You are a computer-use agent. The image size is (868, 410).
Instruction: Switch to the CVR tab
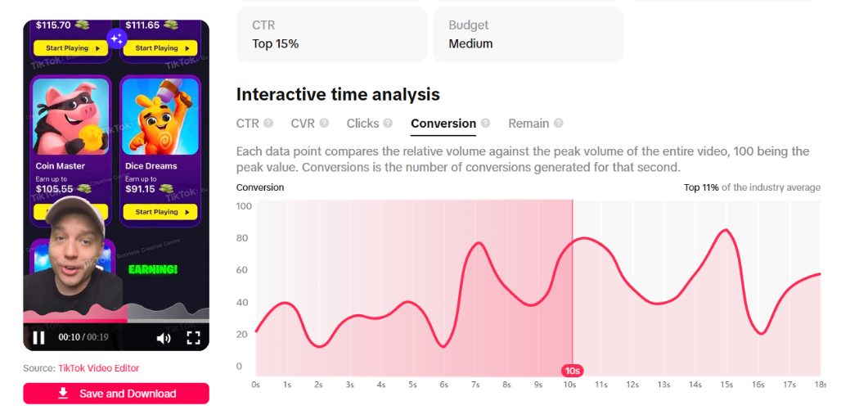303,124
